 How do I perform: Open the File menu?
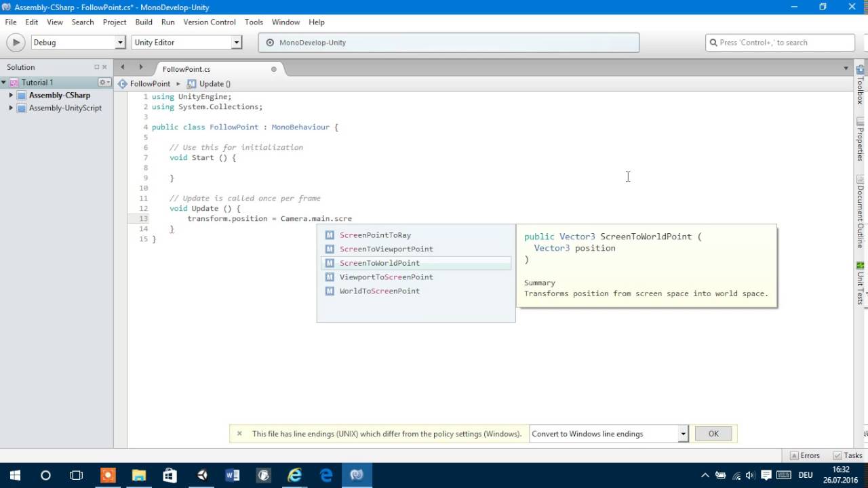[x=11, y=22]
